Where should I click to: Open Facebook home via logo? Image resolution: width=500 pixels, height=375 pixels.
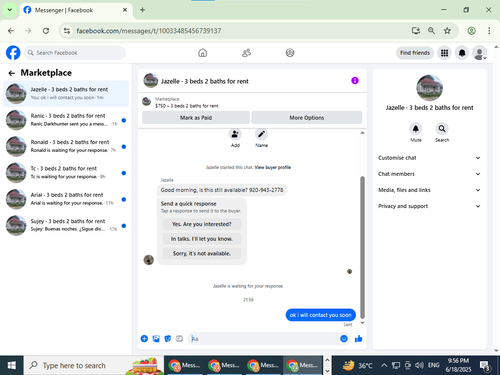click(13, 53)
